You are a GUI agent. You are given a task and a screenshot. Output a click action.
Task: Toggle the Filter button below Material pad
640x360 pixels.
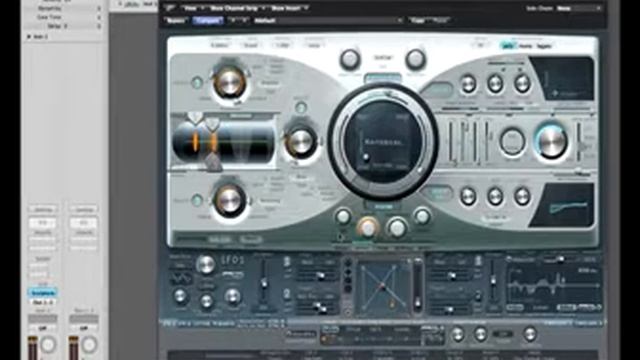pos(383,207)
